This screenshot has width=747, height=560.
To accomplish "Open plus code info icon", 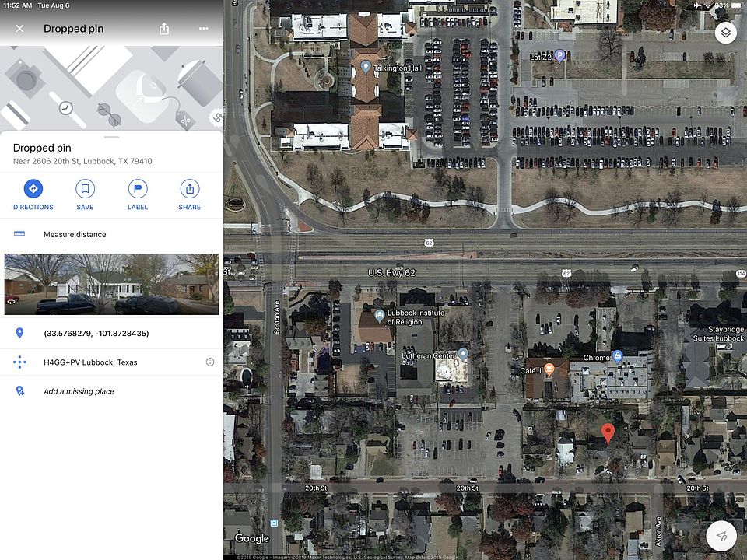I will pos(209,362).
